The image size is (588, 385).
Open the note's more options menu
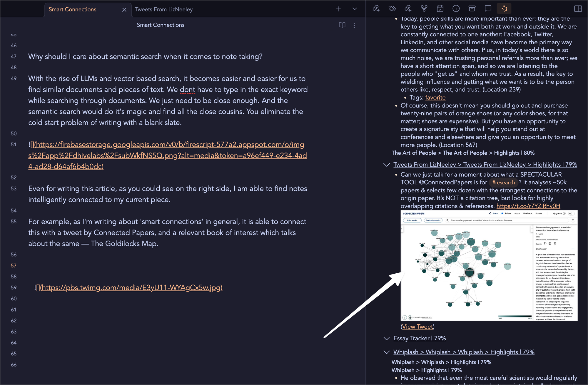354,25
